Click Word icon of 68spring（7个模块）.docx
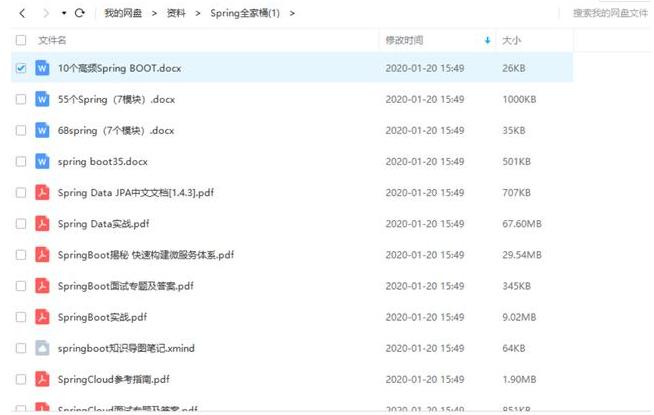 point(42,131)
